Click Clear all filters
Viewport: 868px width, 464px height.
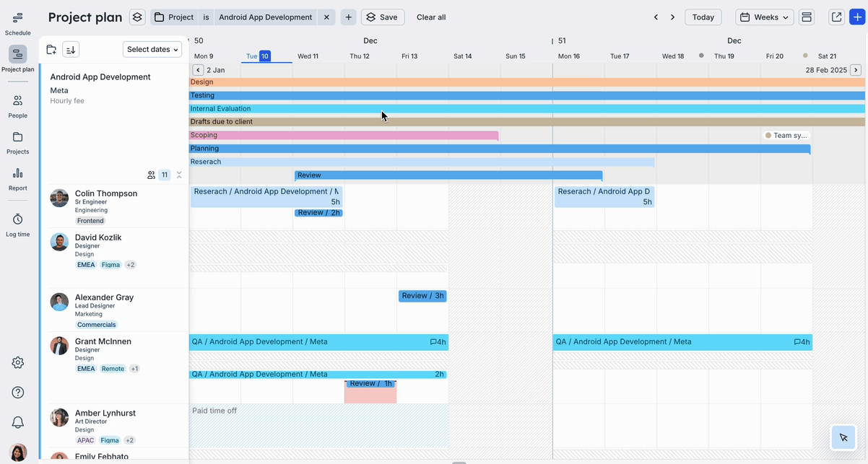tap(431, 17)
